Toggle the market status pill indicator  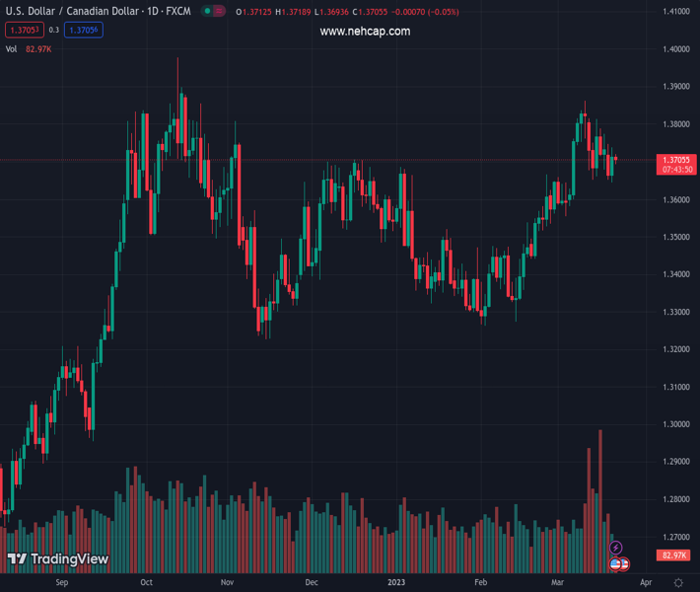(x=212, y=12)
